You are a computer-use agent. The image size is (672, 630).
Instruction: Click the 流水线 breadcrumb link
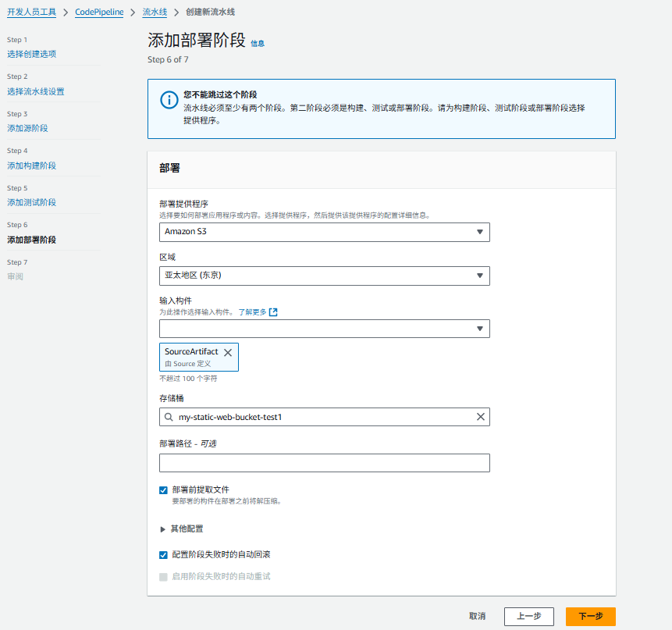click(x=155, y=12)
